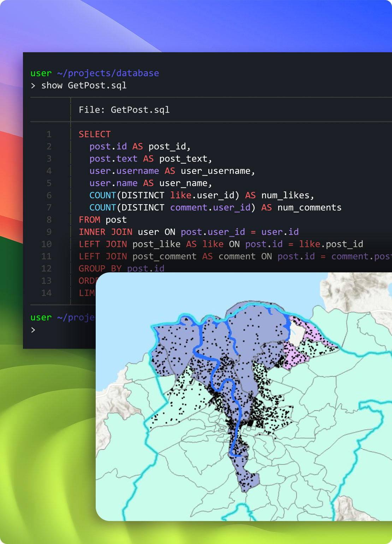
Task: Click the post_text alias on line 3
Action: (185, 159)
